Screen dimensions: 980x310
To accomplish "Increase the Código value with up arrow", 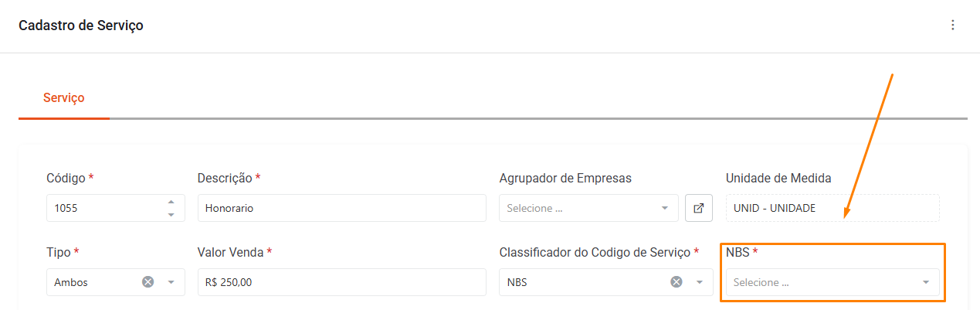I will pos(171,203).
